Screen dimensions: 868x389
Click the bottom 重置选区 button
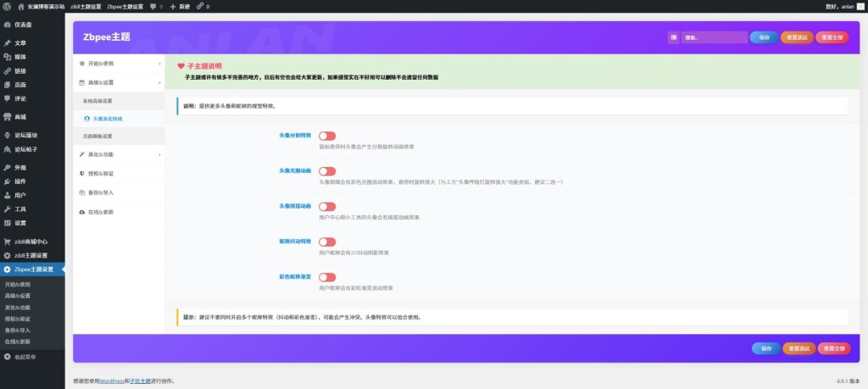coord(799,348)
